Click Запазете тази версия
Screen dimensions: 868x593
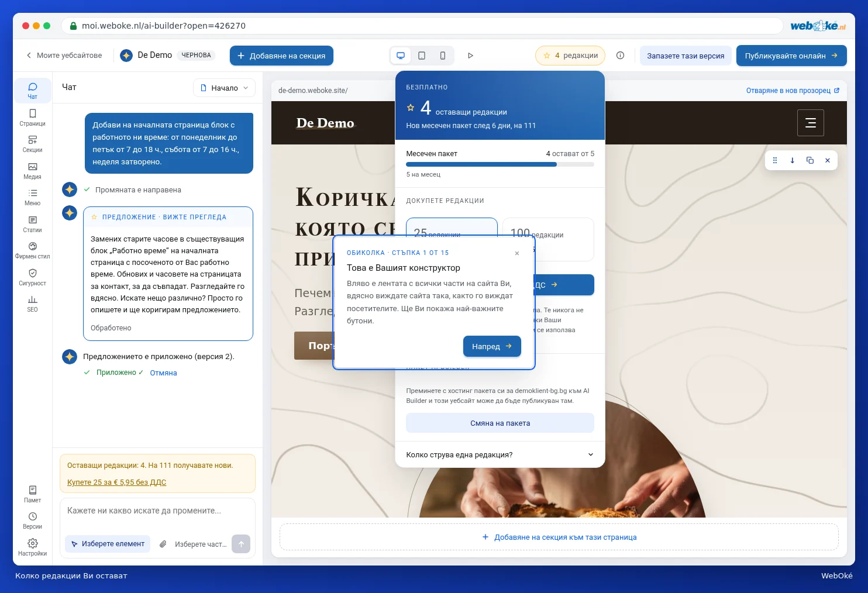click(686, 56)
